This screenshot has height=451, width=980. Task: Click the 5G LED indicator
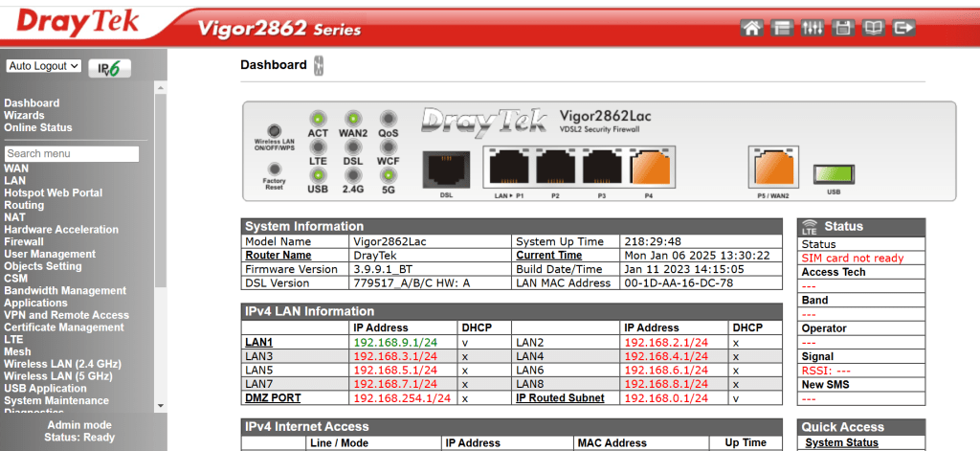pyautogui.click(x=389, y=175)
